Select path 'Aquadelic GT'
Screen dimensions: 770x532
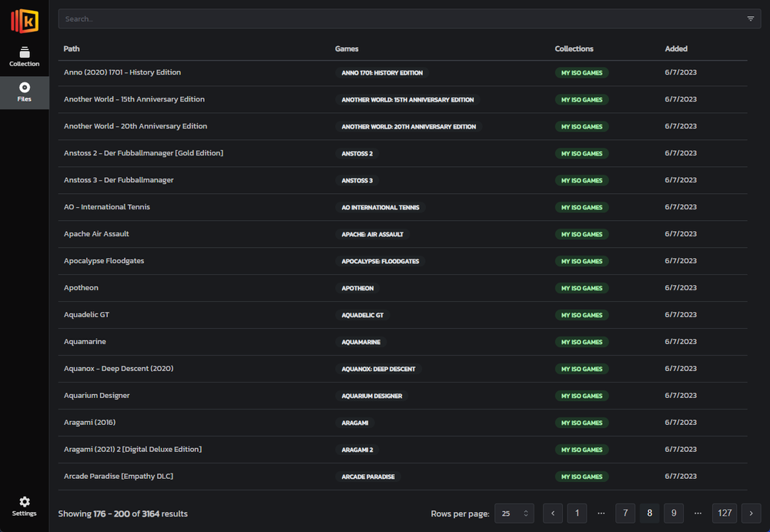point(86,315)
